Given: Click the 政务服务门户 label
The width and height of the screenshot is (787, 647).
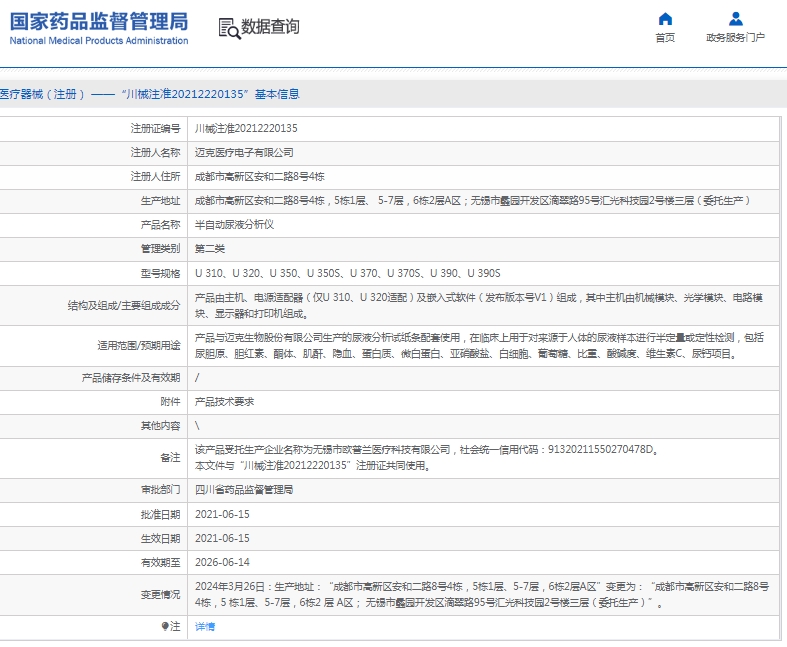Looking at the screenshot, I should (x=735, y=38).
